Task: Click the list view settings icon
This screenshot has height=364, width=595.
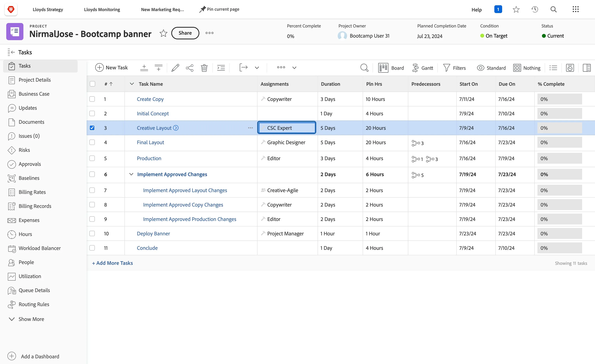Action: point(553,68)
